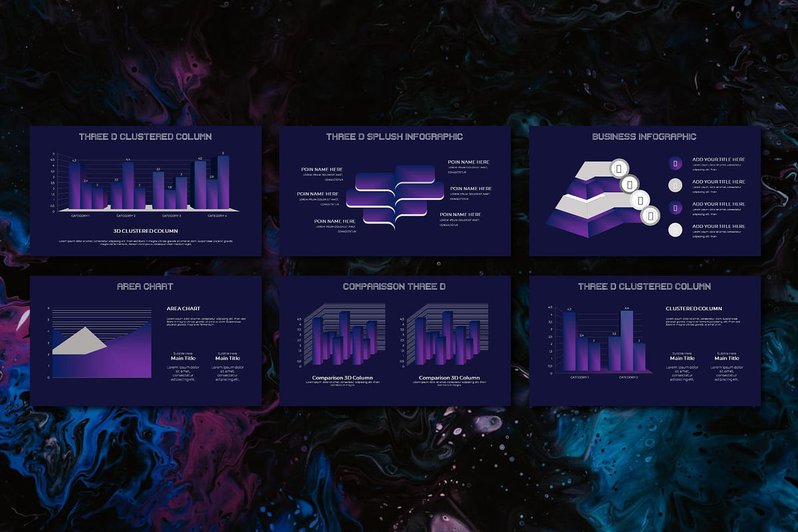Select the "COMPARISSON THREE D" title text

(x=394, y=287)
